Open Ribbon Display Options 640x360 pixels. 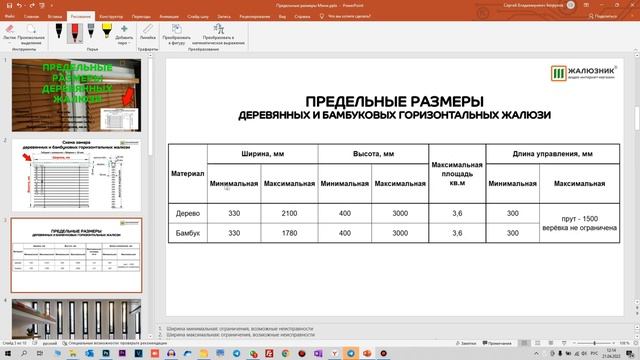pyautogui.click(x=587, y=5)
